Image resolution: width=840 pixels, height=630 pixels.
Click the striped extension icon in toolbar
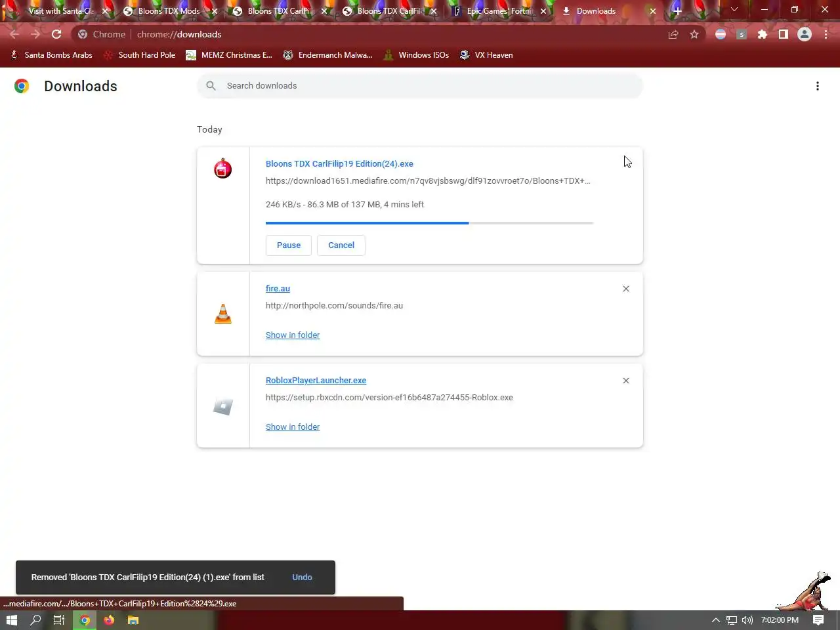(721, 34)
